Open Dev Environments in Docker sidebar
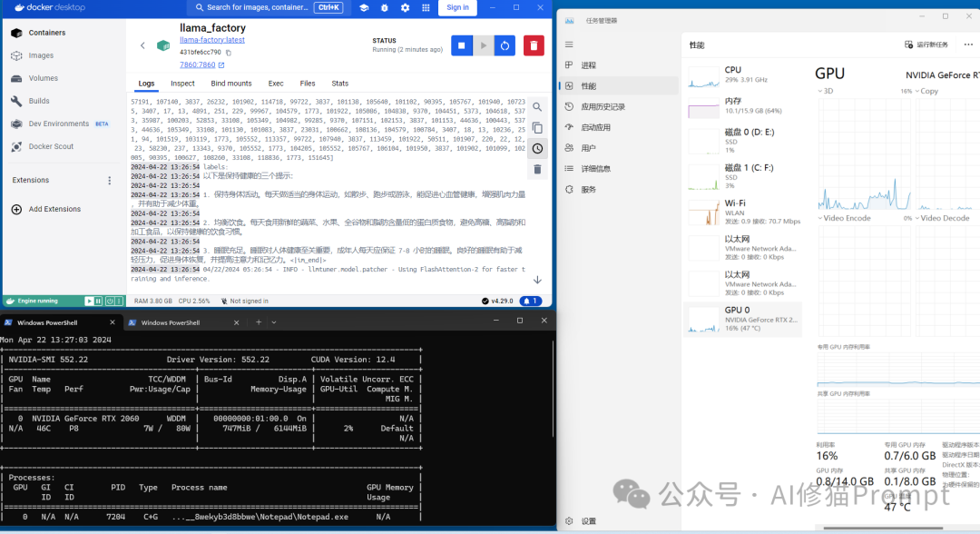 click(x=59, y=124)
